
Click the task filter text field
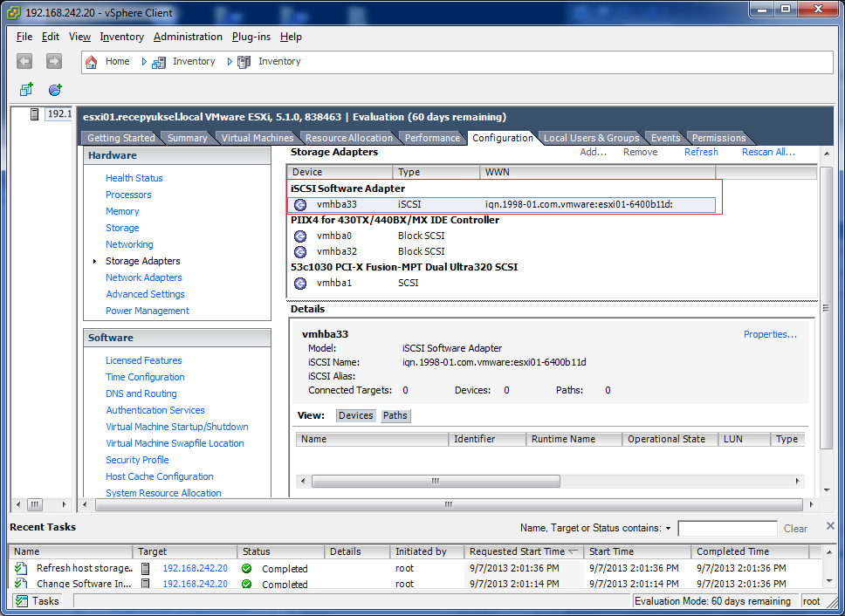[727, 529]
